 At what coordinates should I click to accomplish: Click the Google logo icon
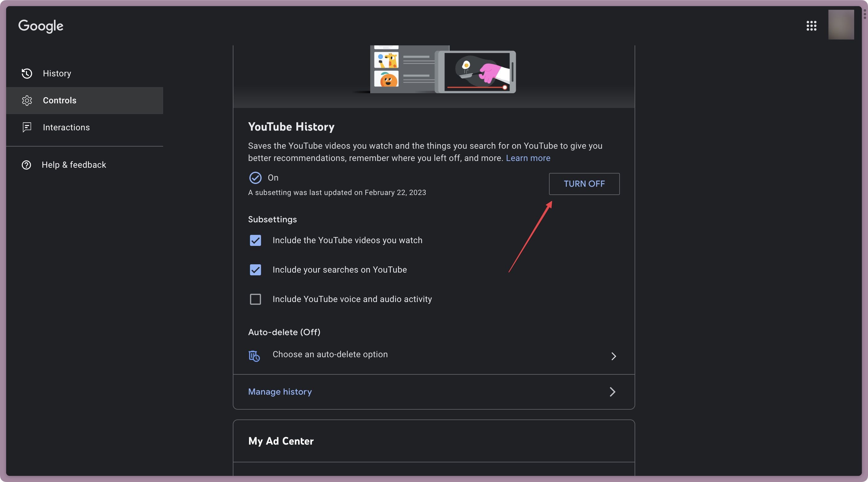pos(40,24)
